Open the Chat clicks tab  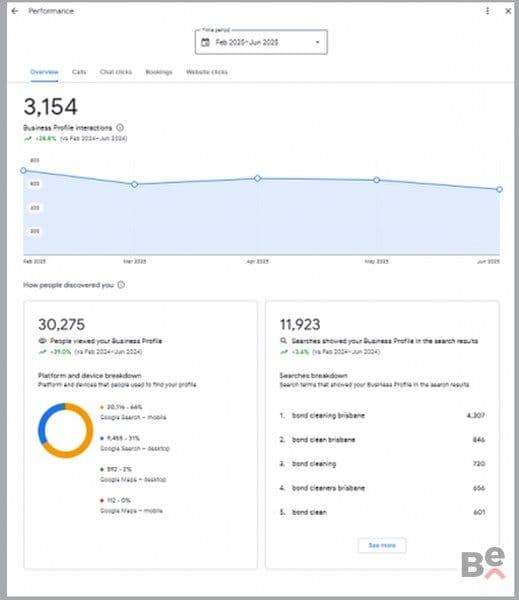coord(116,72)
